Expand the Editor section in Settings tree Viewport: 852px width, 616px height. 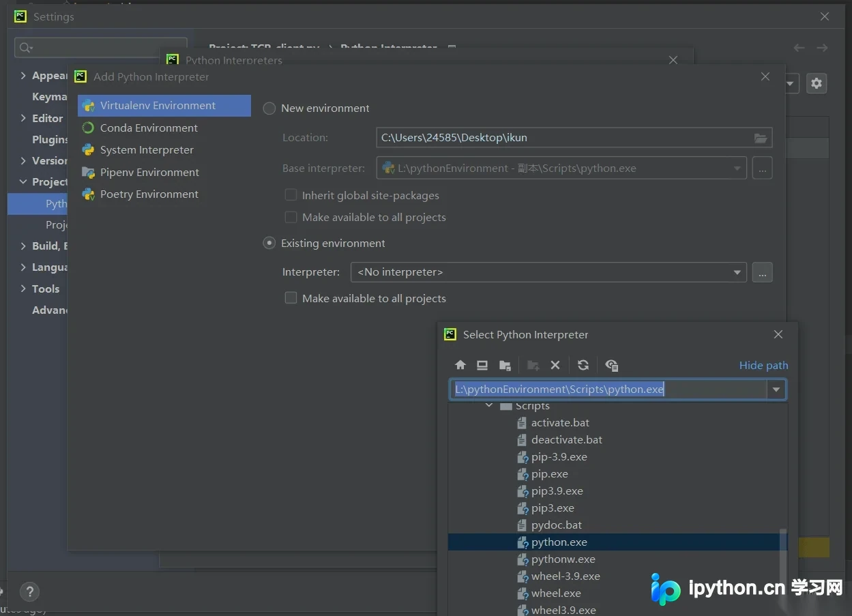[x=24, y=118]
